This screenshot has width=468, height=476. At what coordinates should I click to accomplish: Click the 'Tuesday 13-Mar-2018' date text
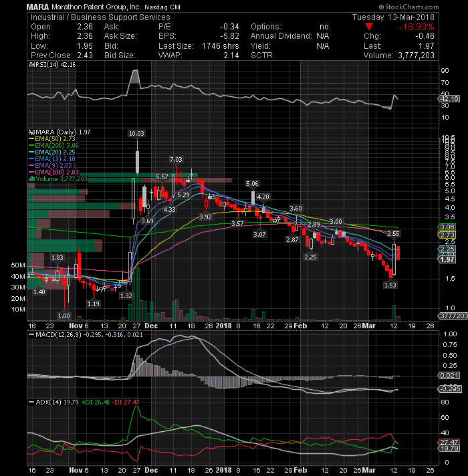(393, 17)
